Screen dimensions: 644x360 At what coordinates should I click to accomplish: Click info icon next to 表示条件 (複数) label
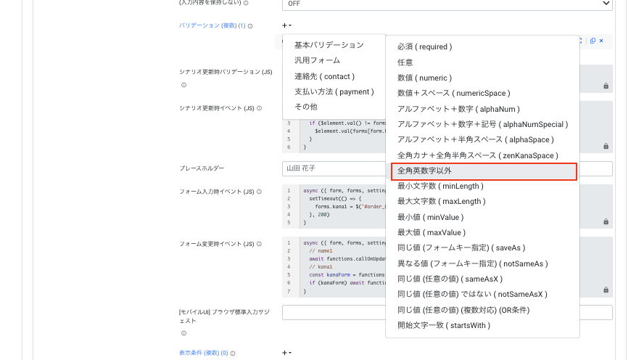pos(233,353)
